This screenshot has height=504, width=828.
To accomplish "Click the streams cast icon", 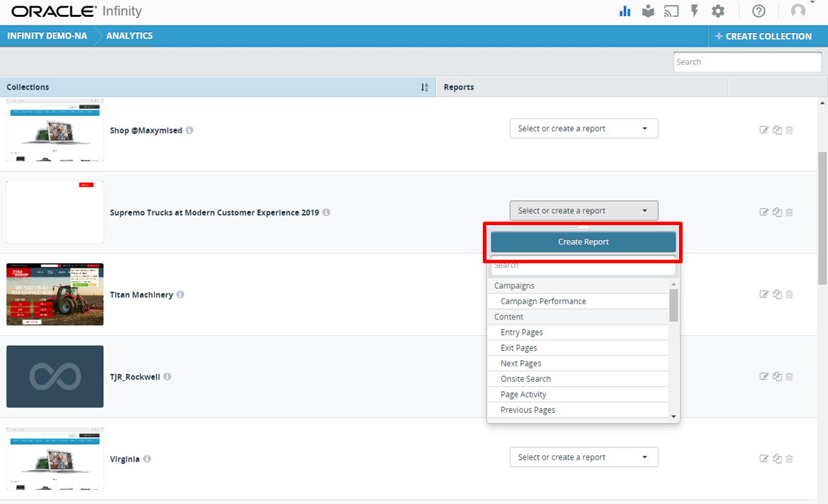I will [x=671, y=11].
